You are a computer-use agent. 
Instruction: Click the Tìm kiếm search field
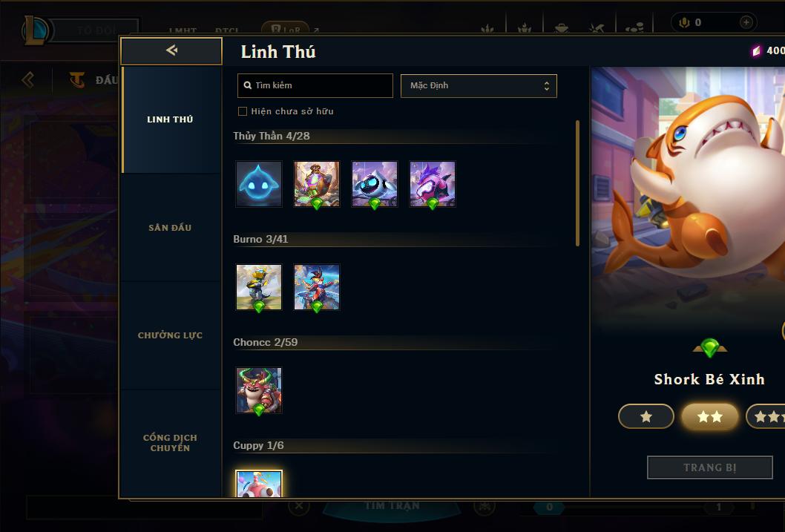tap(315, 85)
